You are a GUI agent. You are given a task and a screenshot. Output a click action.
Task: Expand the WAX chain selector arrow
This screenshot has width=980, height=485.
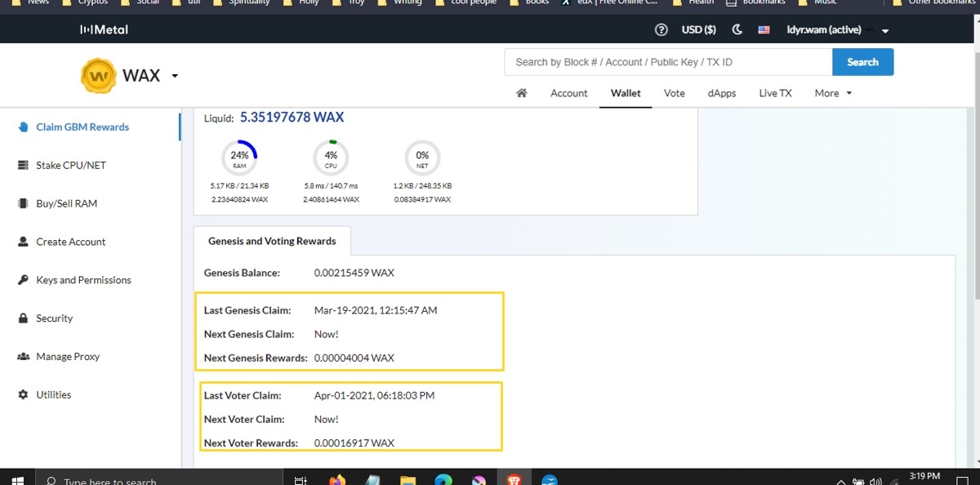174,76
